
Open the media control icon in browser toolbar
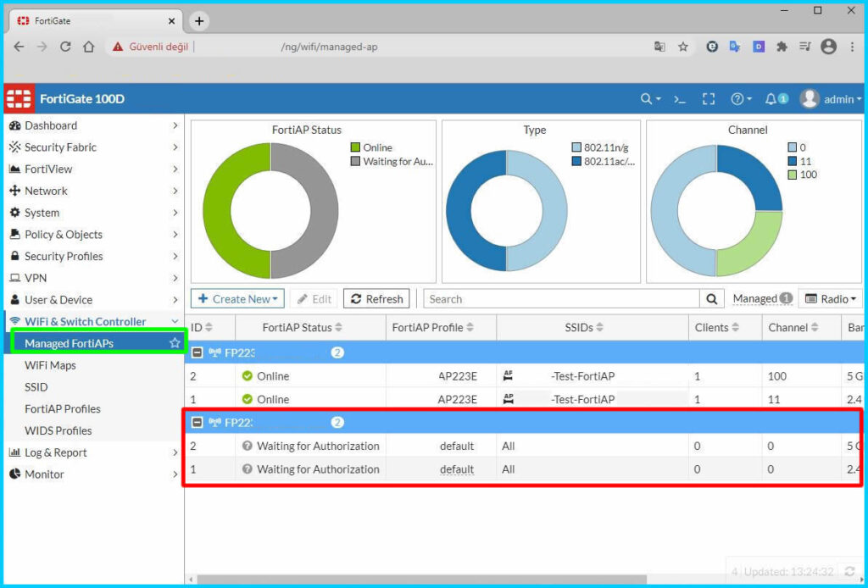(x=805, y=47)
